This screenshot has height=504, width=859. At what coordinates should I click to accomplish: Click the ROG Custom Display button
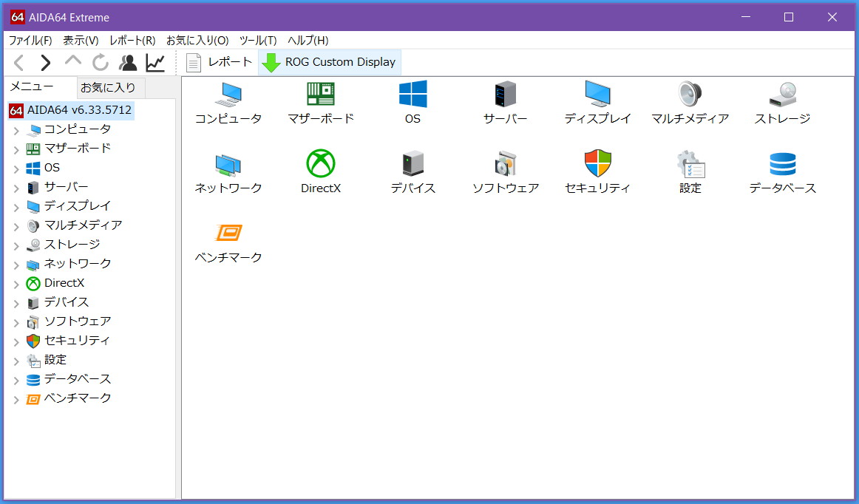(x=329, y=62)
